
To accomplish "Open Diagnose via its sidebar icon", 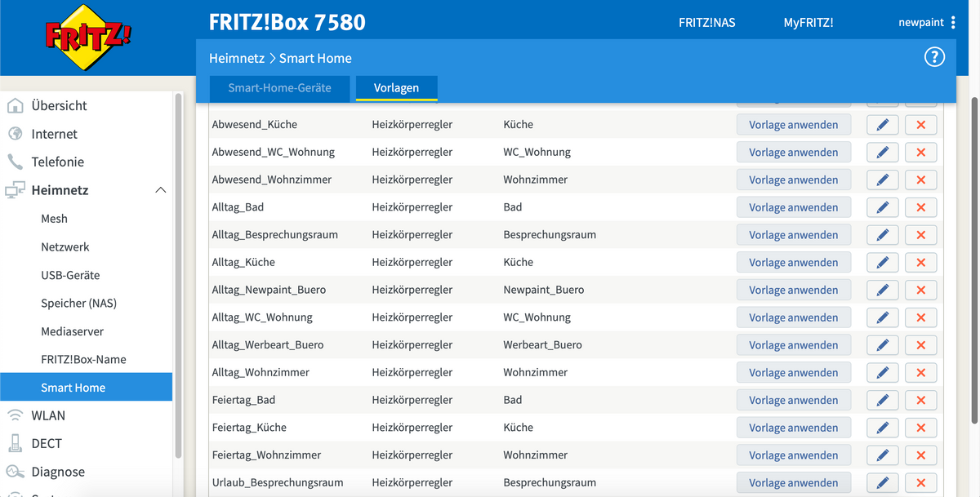I will (15, 472).
